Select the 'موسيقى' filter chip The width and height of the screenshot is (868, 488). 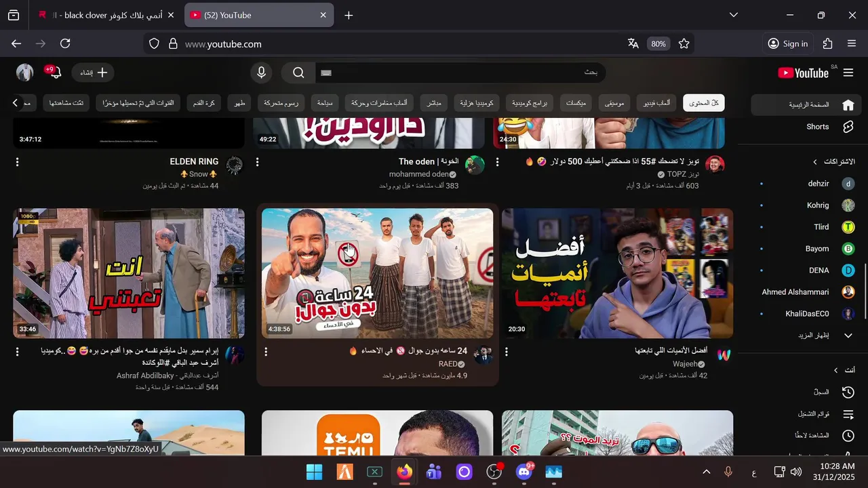click(614, 103)
